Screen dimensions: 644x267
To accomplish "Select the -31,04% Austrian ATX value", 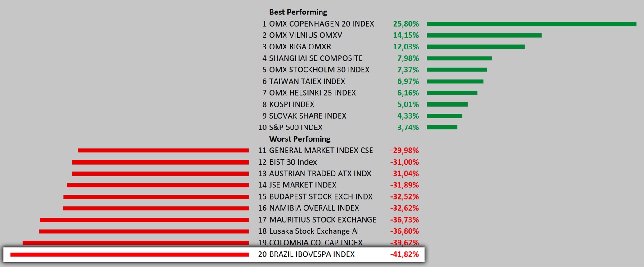I will click(x=404, y=174).
